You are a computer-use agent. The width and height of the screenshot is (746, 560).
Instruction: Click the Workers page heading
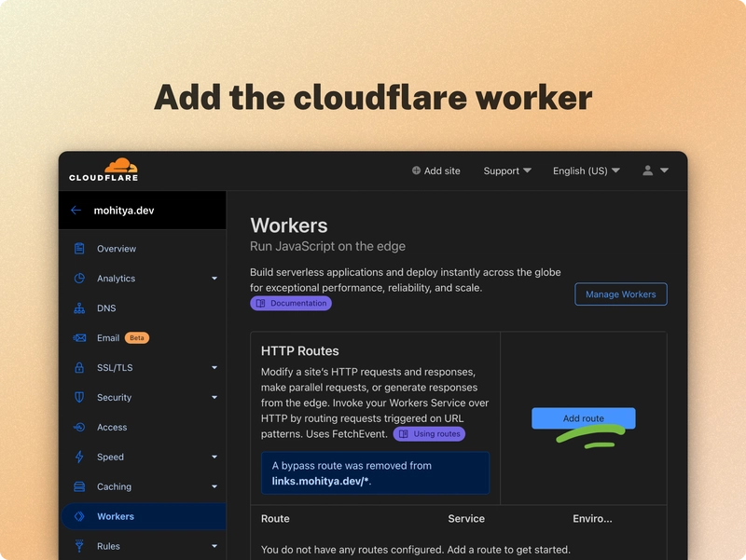(x=289, y=225)
